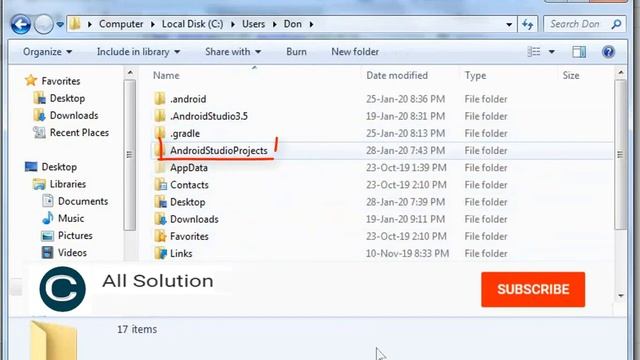
Task: Open Desktop under Favorites
Action: click(x=67, y=98)
